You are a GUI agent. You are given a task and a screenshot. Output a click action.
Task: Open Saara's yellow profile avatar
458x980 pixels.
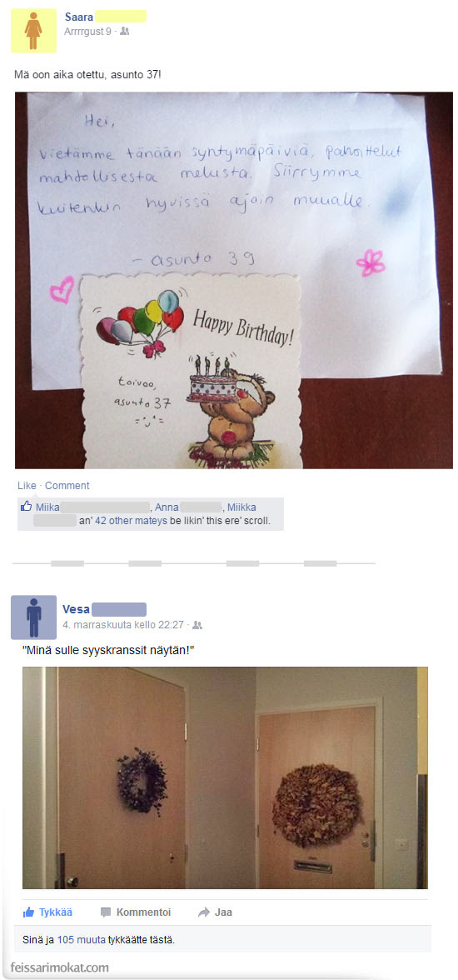tap(34, 31)
